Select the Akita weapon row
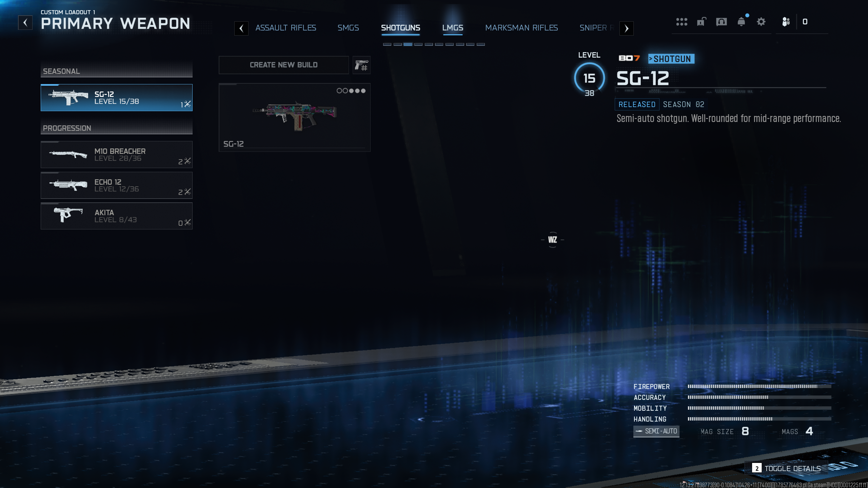 point(117,216)
